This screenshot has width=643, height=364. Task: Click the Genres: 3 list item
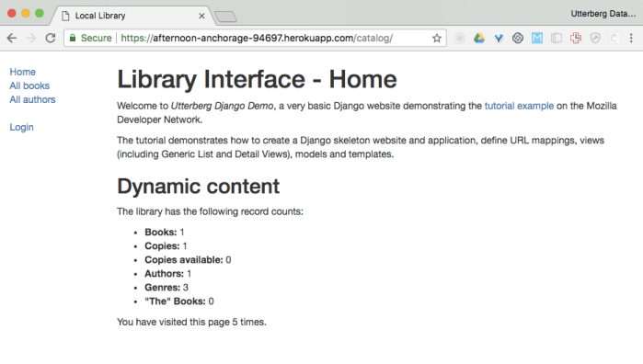[x=166, y=288]
